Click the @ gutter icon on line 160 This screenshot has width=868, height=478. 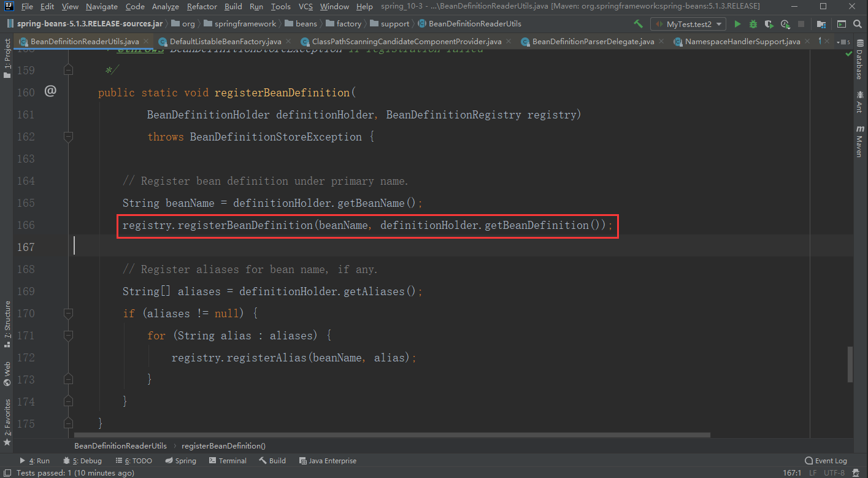[x=50, y=91]
